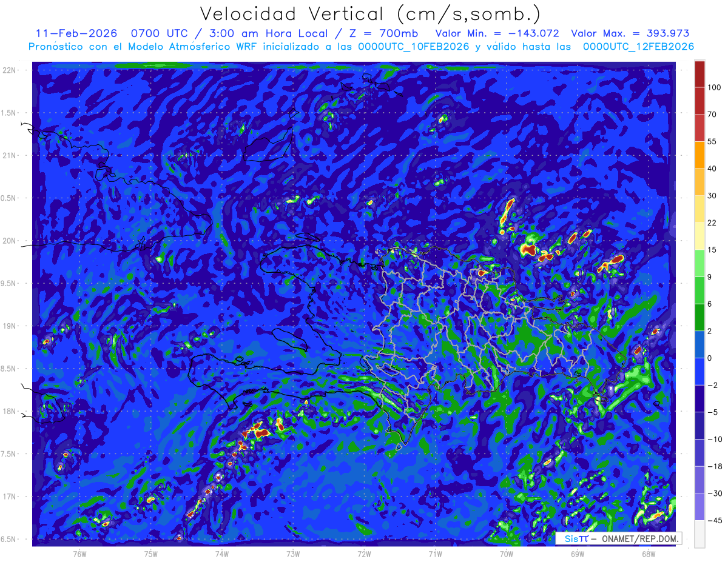
Task: Click the colorbar label "15"
Action: click(x=712, y=250)
